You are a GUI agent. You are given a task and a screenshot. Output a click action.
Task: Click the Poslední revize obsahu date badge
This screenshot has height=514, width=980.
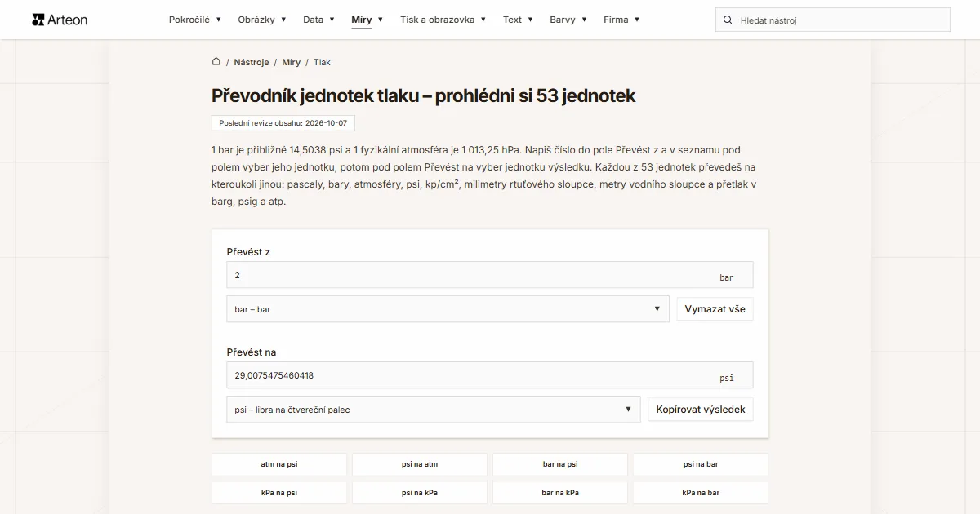[x=283, y=123]
